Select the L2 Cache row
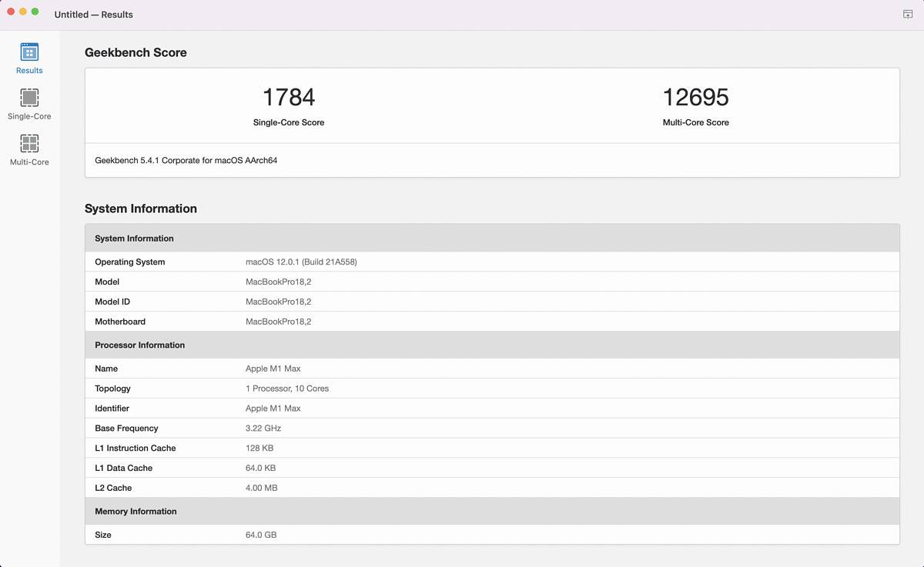This screenshot has height=567, width=924. 492,488
